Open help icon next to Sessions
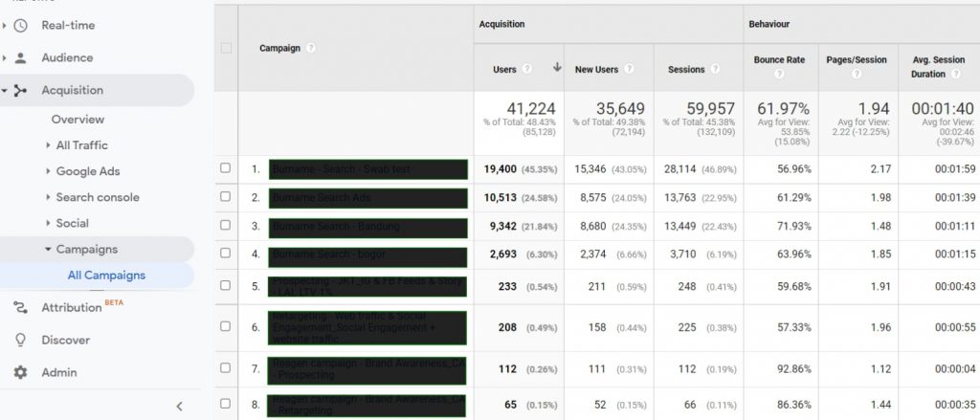The height and width of the screenshot is (420, 980). [x=715, y=70]
